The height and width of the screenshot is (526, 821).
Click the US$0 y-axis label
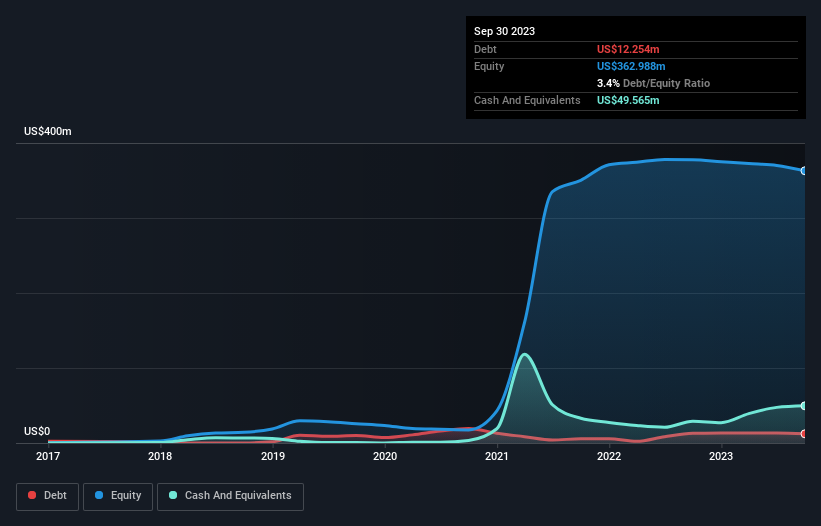click(37, 431)
